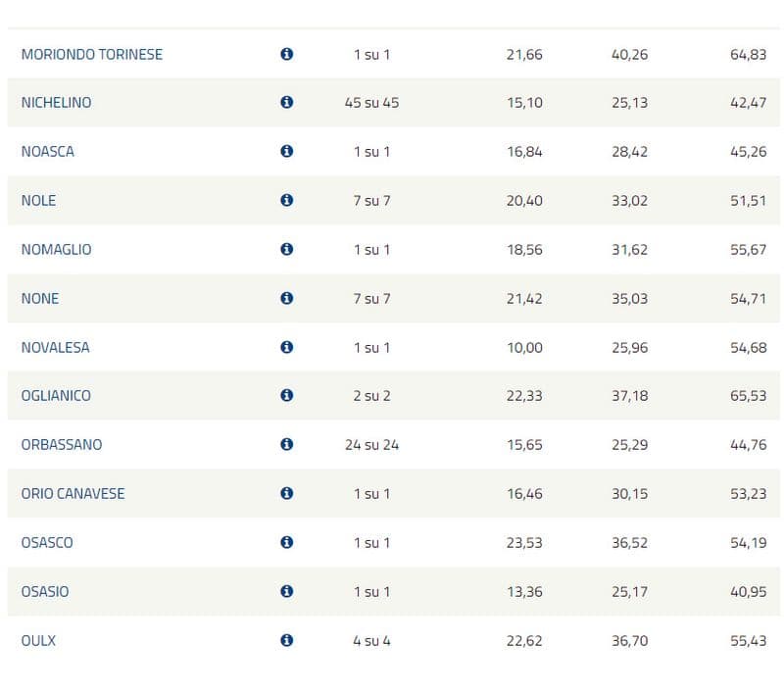
Task: Click the '45 su 45' value for NICHELINO
Action: [371, 102]
